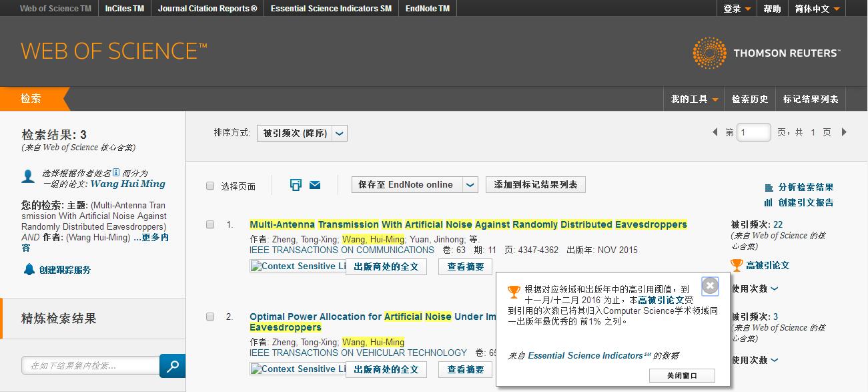Go to next page arrow
This screenshot has width=868, height=392.
tap(844, 132)
